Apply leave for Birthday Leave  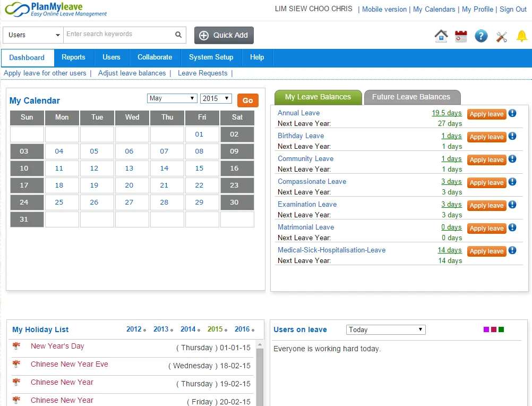pyautogui.click(x=486, y=137)
